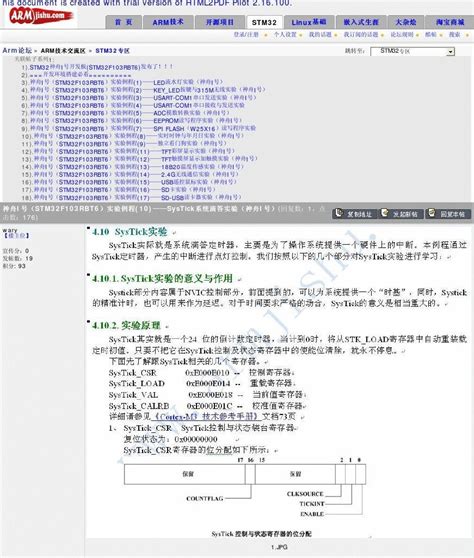Open list item 2) development environment link
The image size is (474, 558).
(80, 75)
